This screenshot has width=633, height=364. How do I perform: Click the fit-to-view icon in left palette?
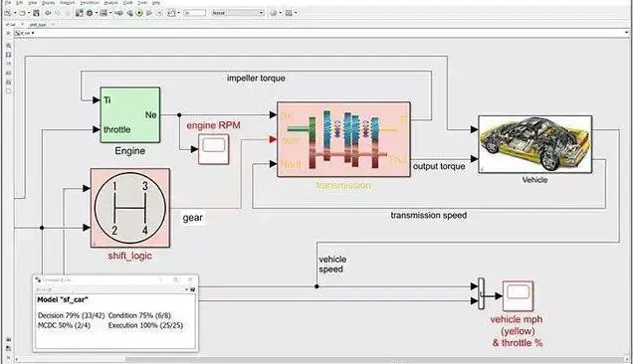(9, 55)
